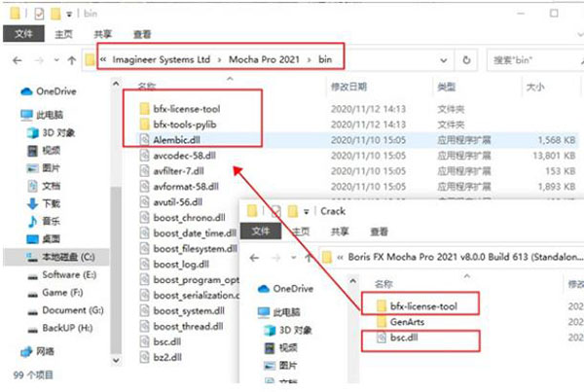
Task: Select avcodec-58.dll file
Action: [x=178, y=156]
